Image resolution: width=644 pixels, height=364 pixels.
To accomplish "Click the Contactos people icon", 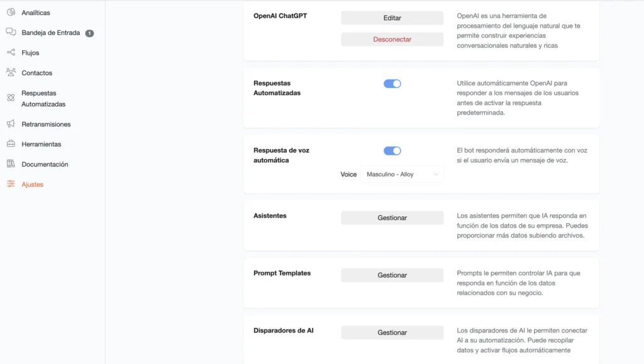I will (11, 72).
